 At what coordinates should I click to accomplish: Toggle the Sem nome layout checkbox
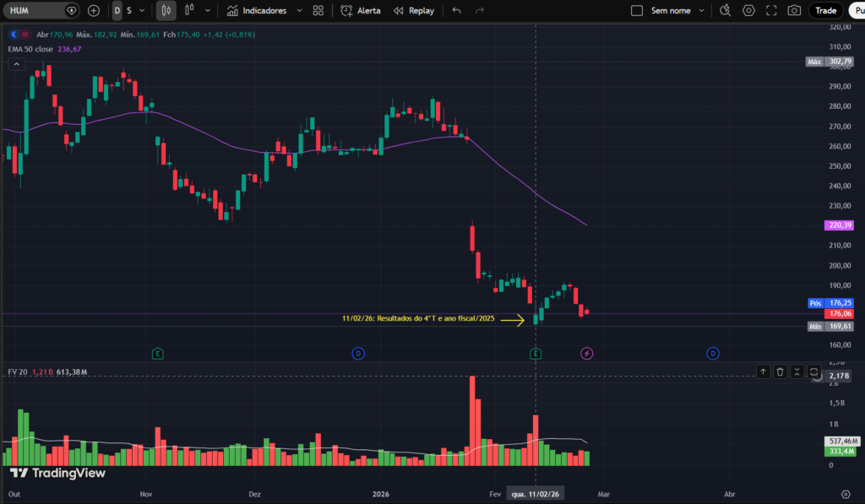coord(637,10)
